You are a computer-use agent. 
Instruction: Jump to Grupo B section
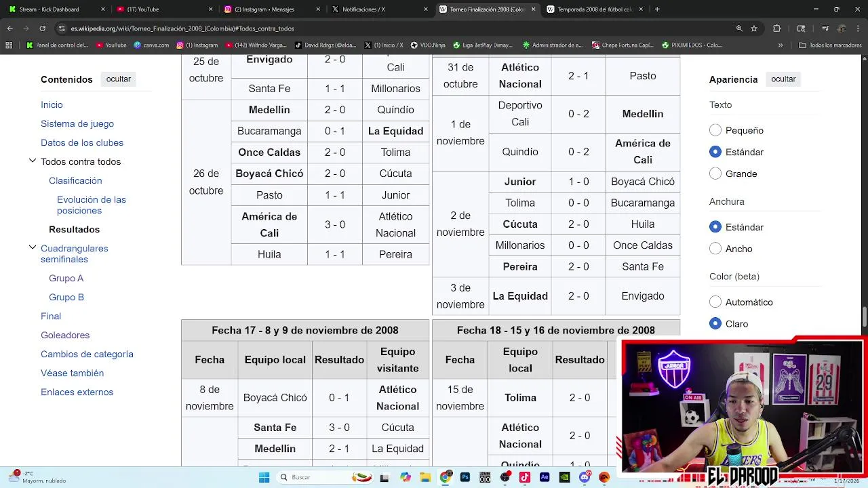tap(66, 298)
